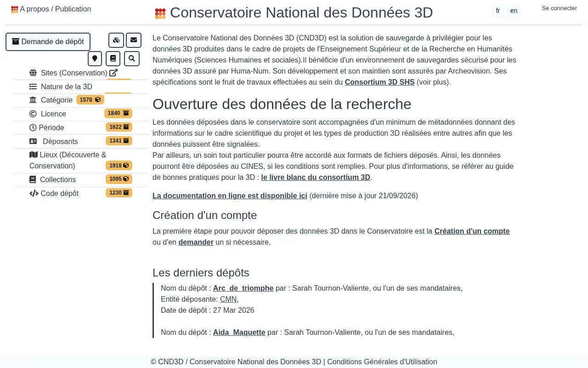Click the list icon beside Nature de la 3D

click(x=33, y=86)
